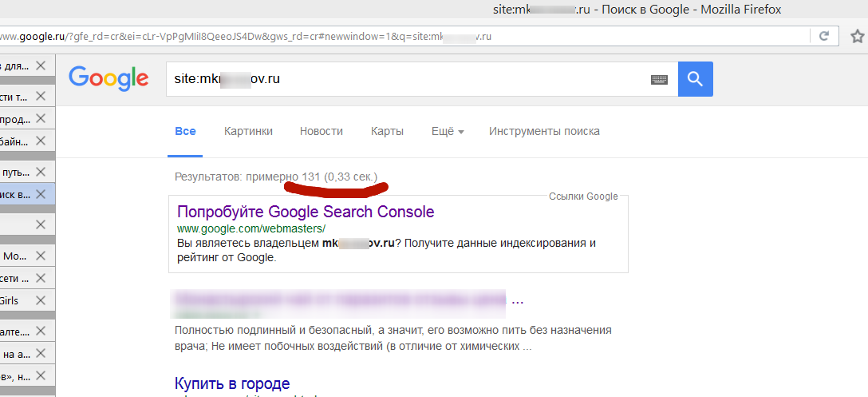Close the tab labeled 'сти т...'
868x397 pixels.
(41, 96)
